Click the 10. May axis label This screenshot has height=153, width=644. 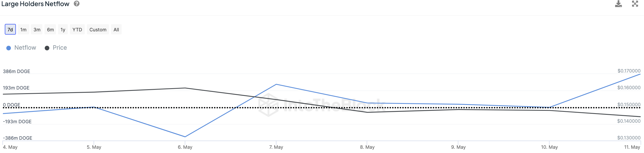click(x=549, y=147)
